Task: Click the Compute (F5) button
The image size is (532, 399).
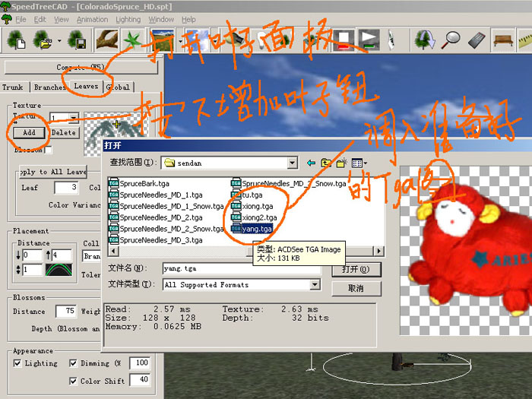Action: (x=81, y=67)
